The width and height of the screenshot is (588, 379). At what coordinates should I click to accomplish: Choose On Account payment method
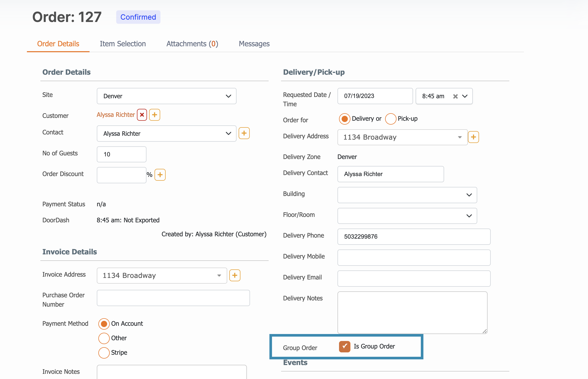(104, 324)
